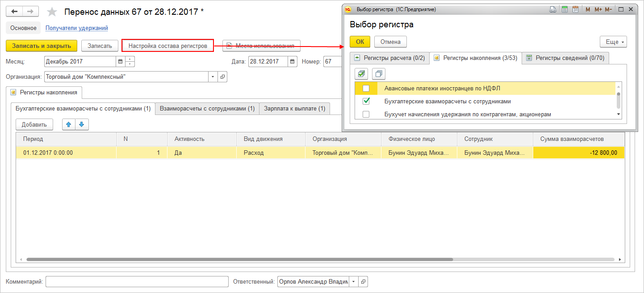The height and width of the screenshot is (293, 644).
Task: Open the calendar icon in the dialog titlebar
Action: click(576, 9)
